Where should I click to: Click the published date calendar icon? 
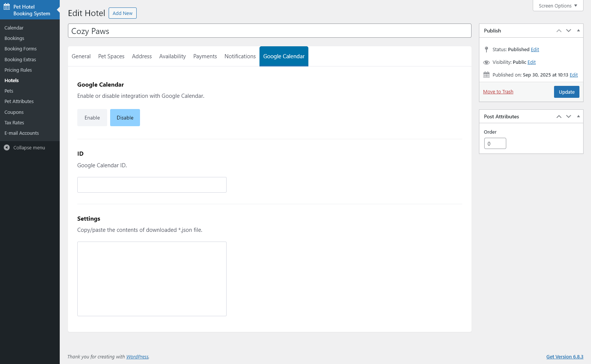pyautogui.click(x=486, y=75)
